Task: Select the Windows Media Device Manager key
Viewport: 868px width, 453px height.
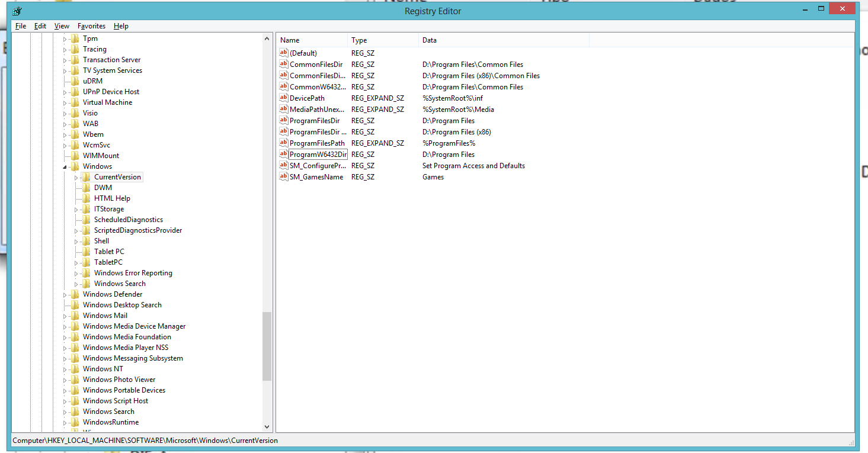Action: click(134, 326)
